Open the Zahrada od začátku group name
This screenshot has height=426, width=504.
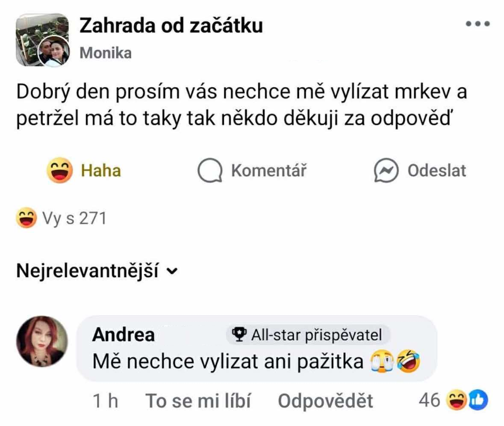click(171, 26)
